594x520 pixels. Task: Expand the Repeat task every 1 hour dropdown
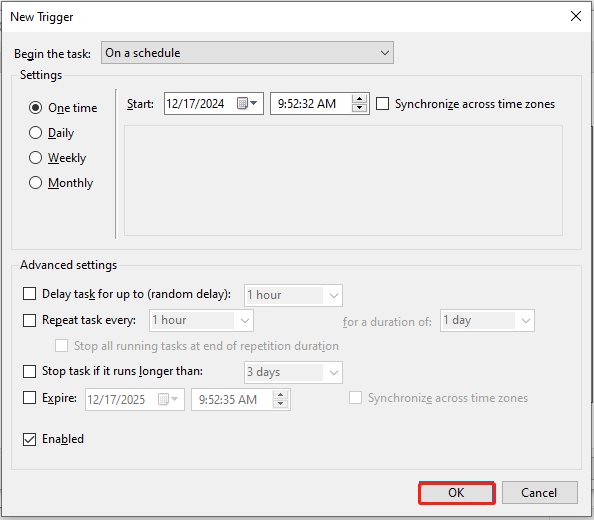[x=201, y=320]
